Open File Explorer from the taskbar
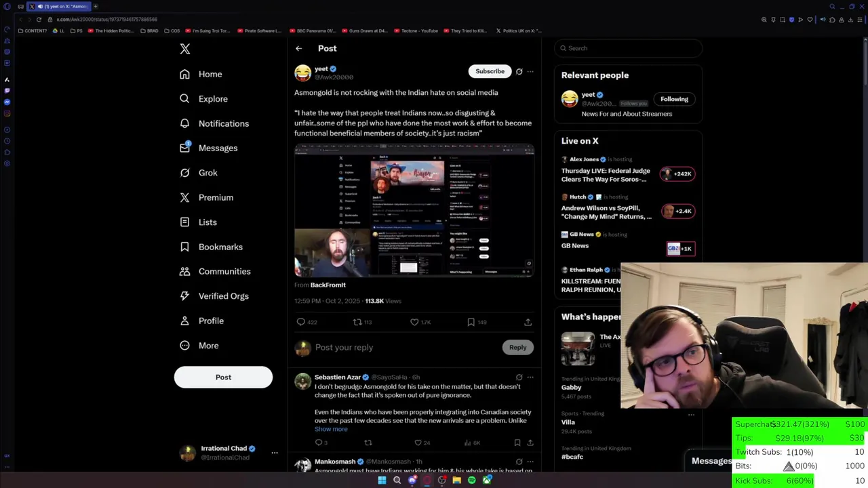868x488 pixels. pos(457,481)
